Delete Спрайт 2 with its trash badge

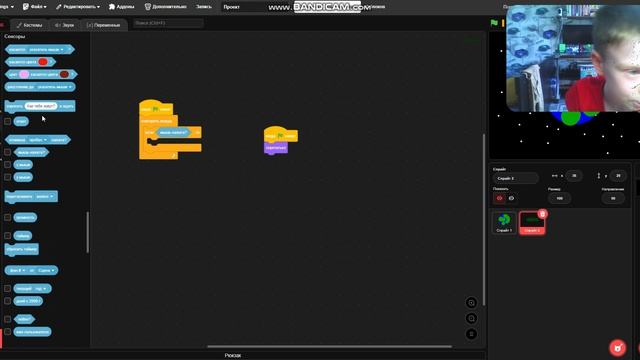[x=542, y=214]
